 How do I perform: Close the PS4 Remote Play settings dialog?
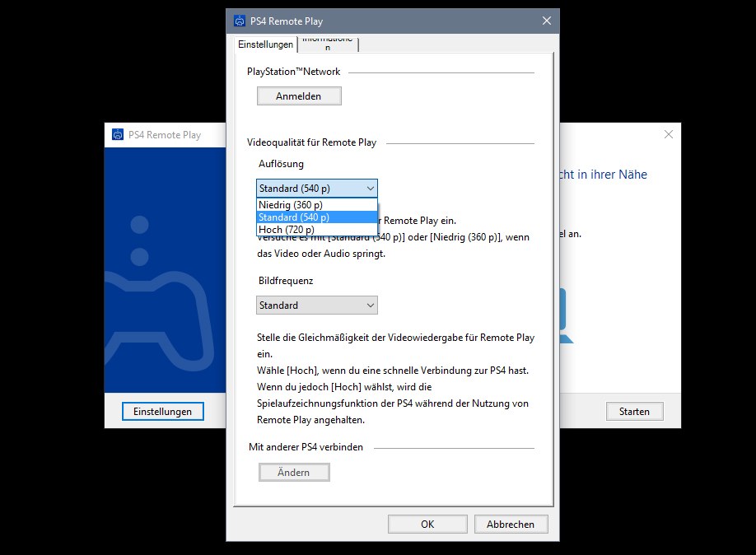[x=546, y=21]
